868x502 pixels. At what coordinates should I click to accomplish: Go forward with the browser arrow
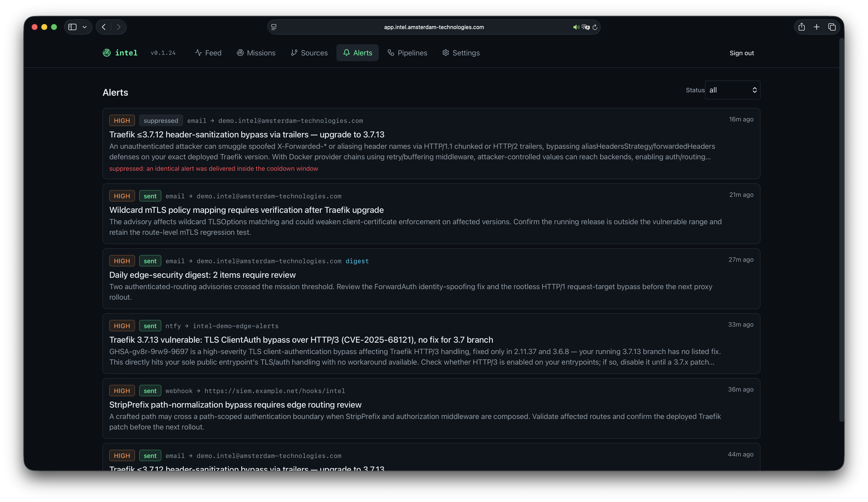pyautogui.click(x=119, y=27)
